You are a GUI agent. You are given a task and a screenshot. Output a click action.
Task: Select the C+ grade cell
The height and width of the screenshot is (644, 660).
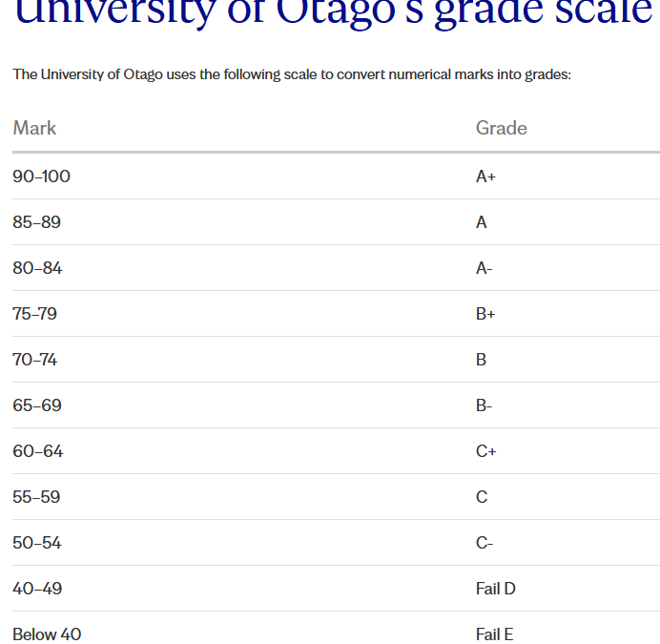pos(485,451)
